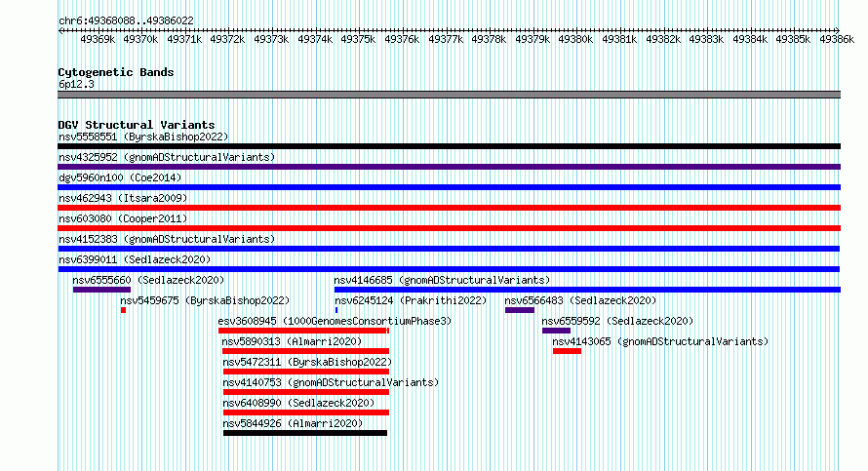Image resolution: width=868 pixels, height=471 pixels.
Task: Click the 49369k ruler position
Action: (98, 39)
